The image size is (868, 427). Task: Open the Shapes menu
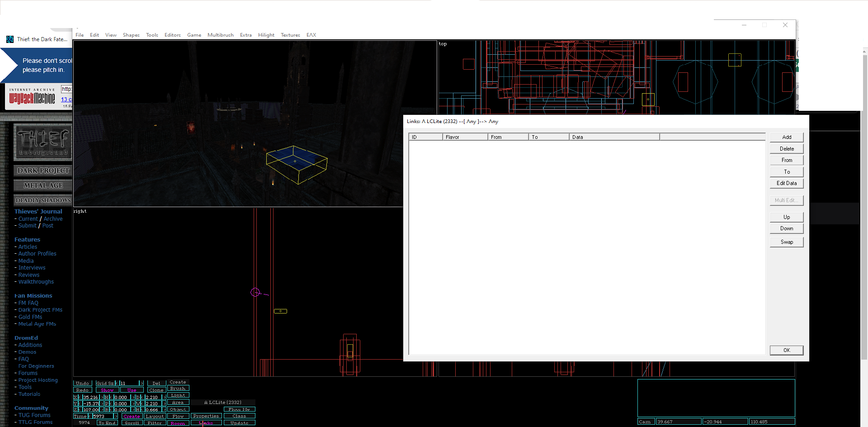tap(131, 35)
